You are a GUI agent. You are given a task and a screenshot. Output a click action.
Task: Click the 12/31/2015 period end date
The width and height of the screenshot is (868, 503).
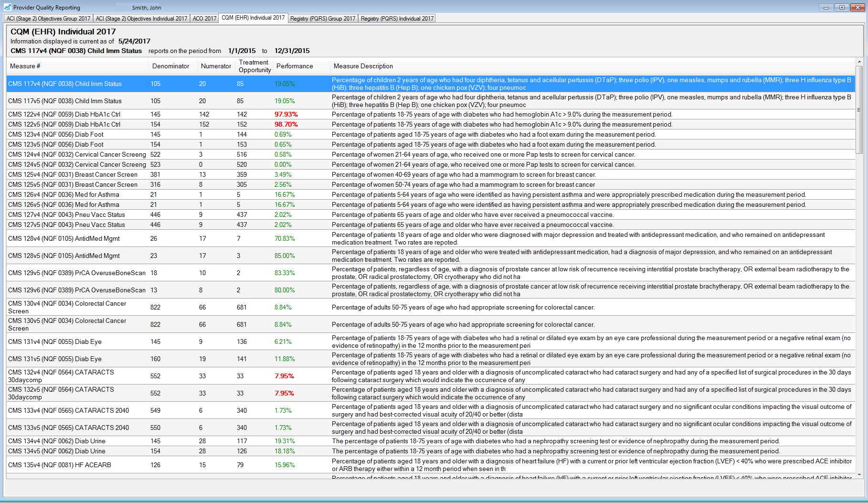(292, 51)
